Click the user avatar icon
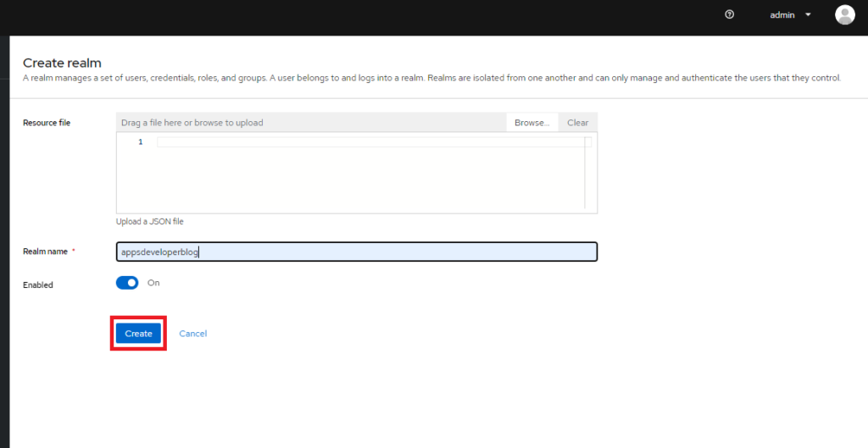The width and height of the screenshot is (868, 448). tap(844, 14)
